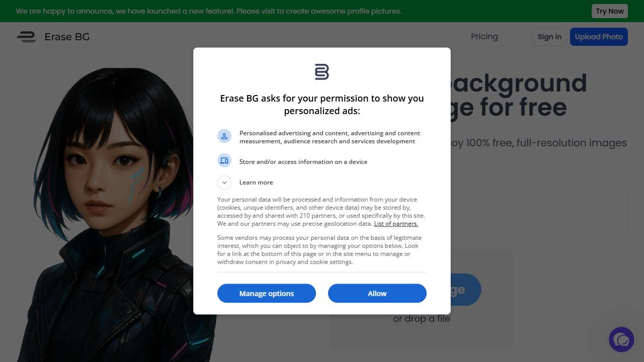Open the chat support bubble icon
Viewport: 644px width, 362px height.
[621, 339]
